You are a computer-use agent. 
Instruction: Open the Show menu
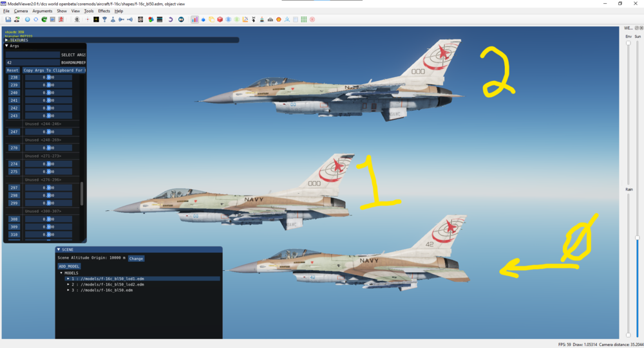tap(62, 11)
